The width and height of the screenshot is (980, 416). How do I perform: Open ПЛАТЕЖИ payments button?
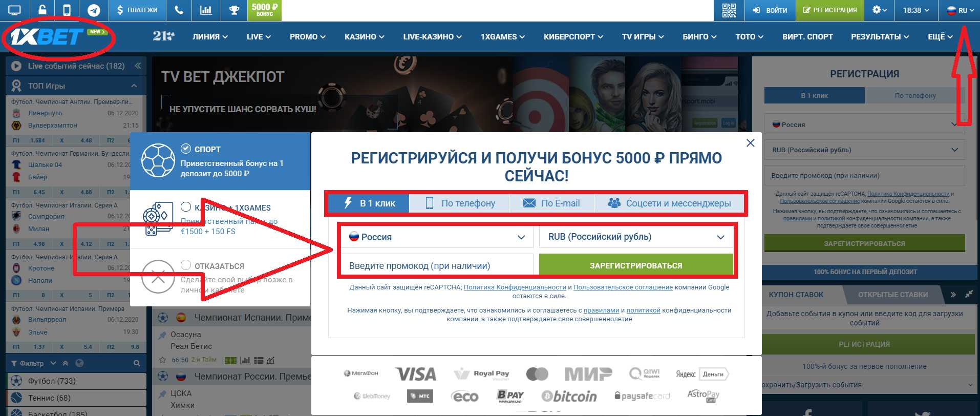coord(137,10)
